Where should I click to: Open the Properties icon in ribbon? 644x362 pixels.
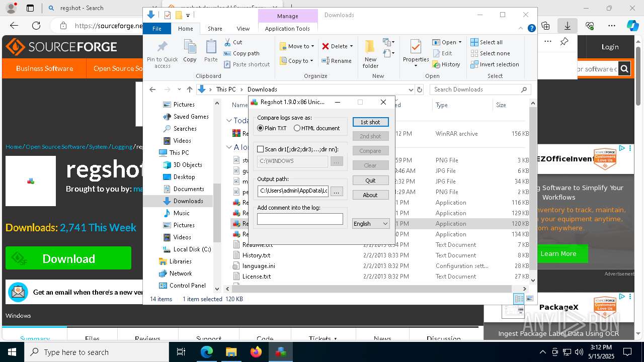click(416, 47)
